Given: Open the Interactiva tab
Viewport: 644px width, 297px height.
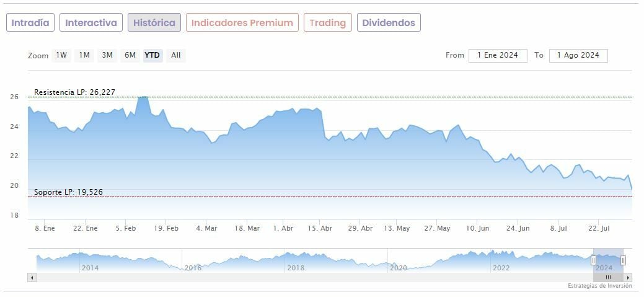Looking at the screenshot, I should point(91,23).
